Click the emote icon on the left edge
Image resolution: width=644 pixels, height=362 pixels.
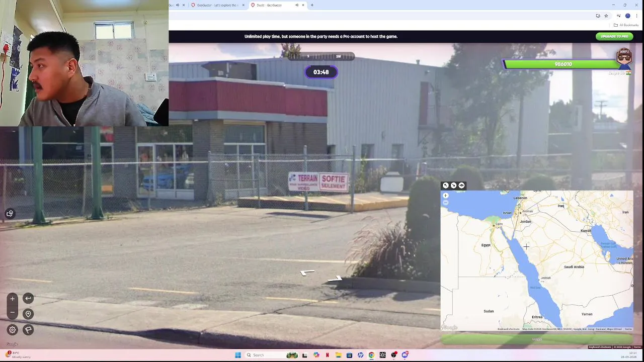coord(10,214)
